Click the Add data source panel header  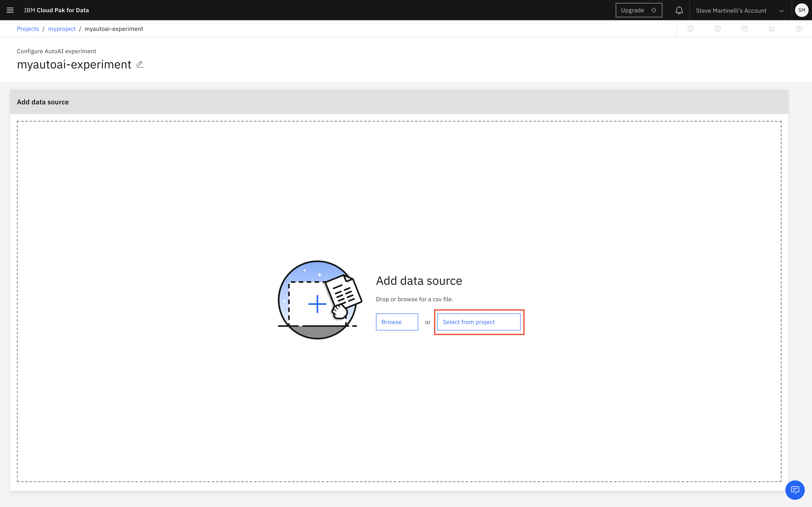click(x=43, y=102)
